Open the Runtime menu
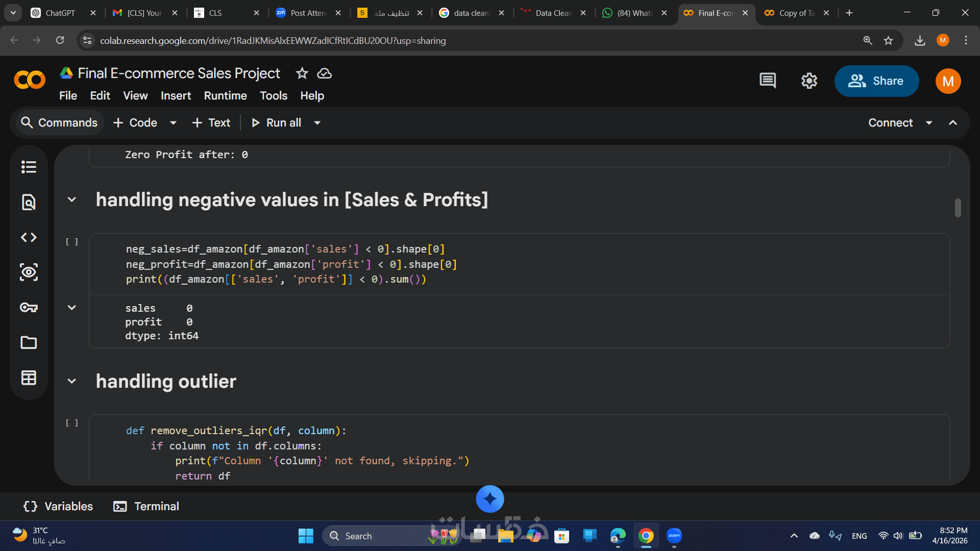 tap(225, 96)
